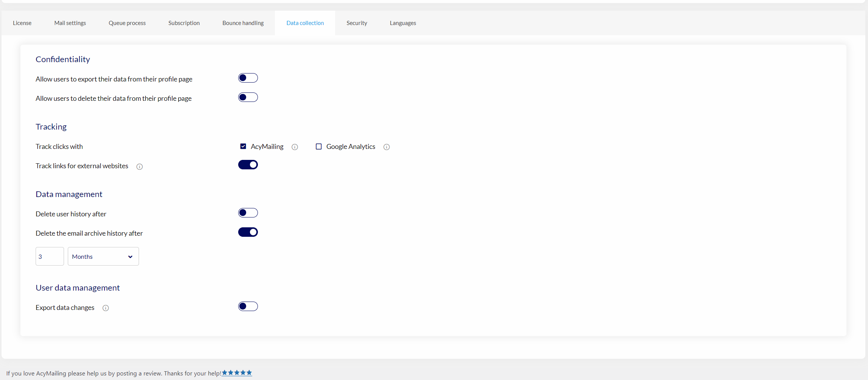Select the Queue process tab
The image size is (868, 380).
(x=127, y=23)
